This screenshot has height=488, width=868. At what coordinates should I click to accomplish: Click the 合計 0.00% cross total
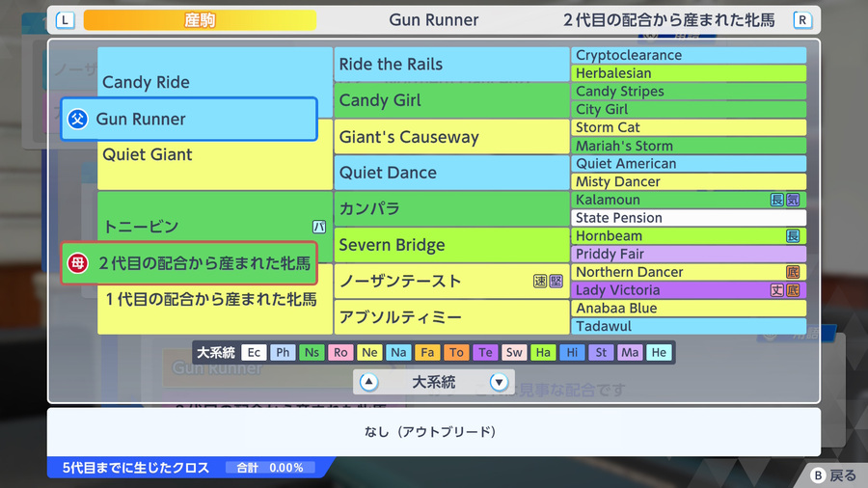(270, 468)
